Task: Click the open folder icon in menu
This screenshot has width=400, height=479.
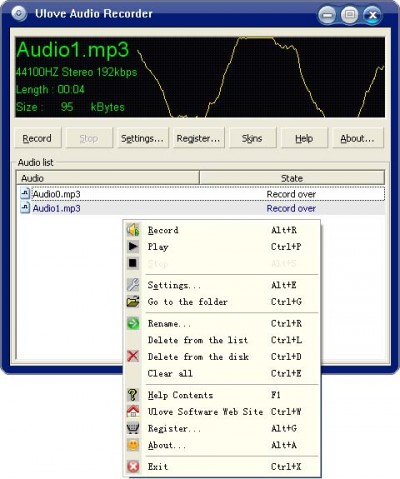Action: pos(133,301)
